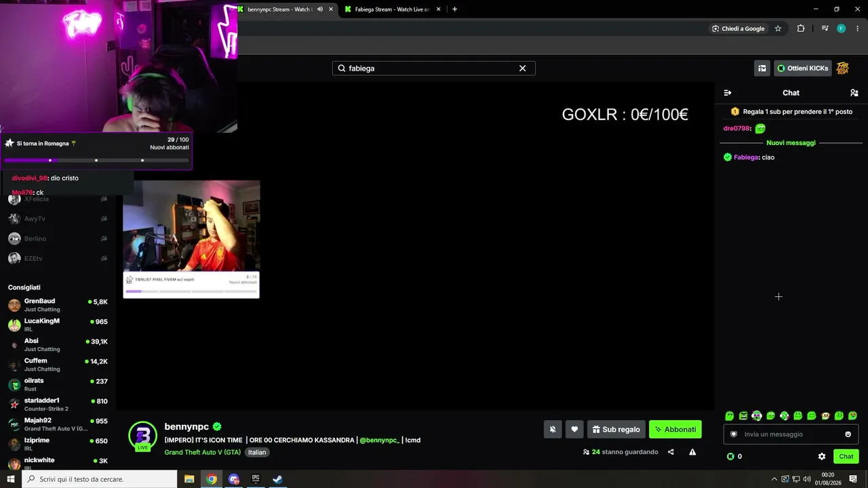The image size is (868, 488).
Task: Close the bennynpc Stream tab
Action: click(x=331, y=9)
